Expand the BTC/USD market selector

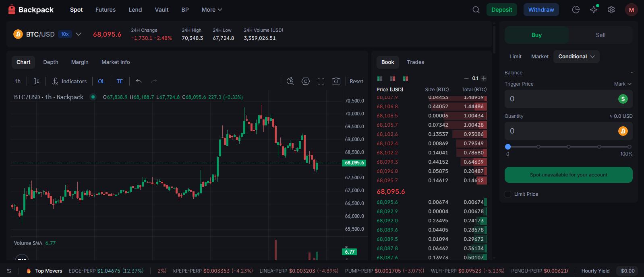tap(79, 34)
